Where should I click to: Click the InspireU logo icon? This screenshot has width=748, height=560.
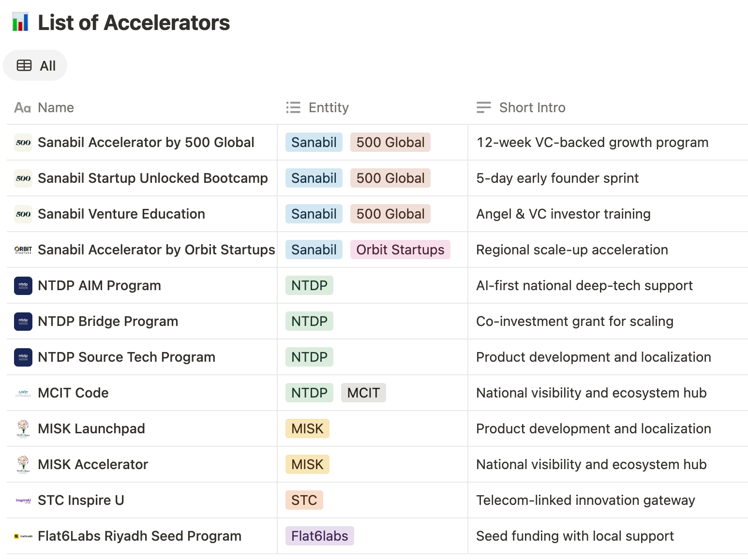[x=23, y=501]
